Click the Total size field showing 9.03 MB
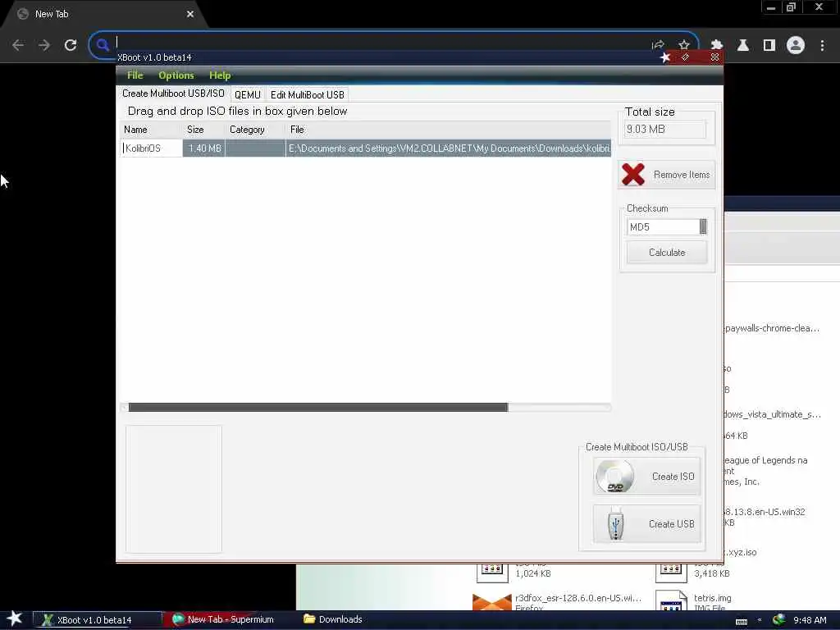 [x=665, y=129]
